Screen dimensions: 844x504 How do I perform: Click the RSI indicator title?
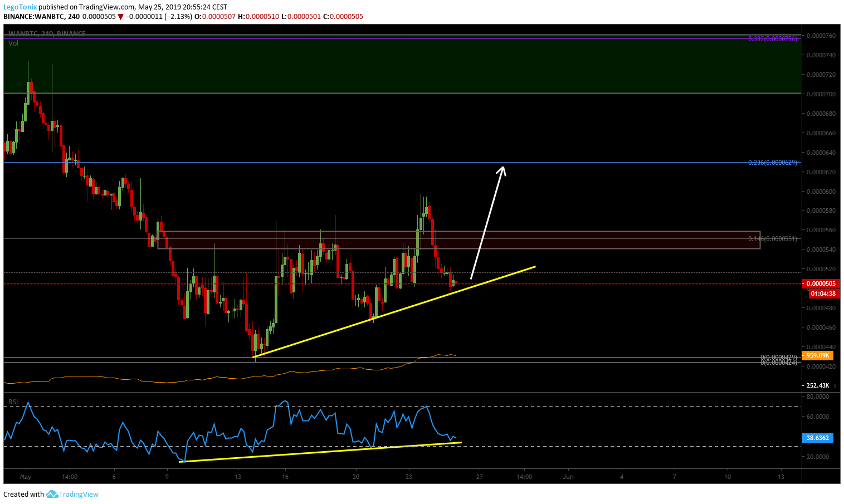pyautogui.click(x=13, y=402)
